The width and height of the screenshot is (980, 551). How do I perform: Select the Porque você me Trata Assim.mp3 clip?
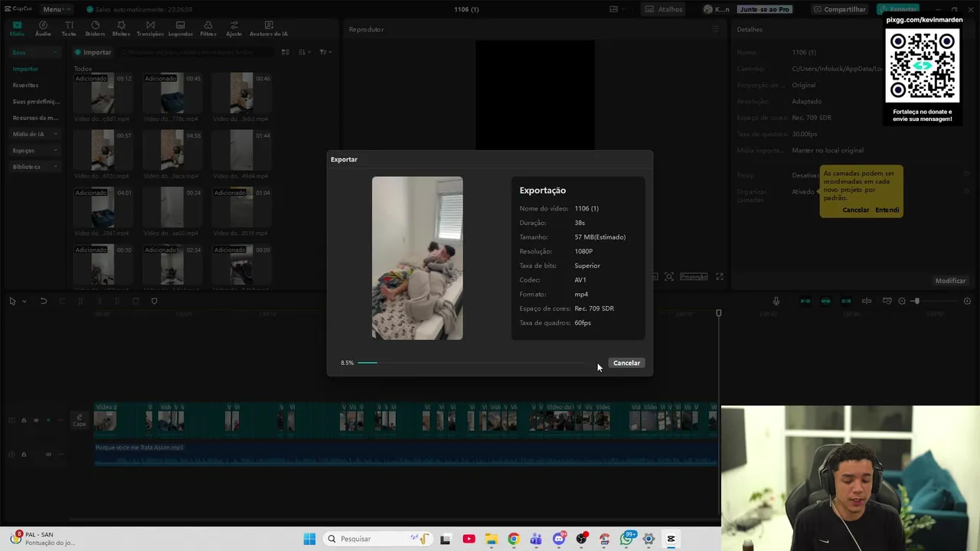(x=406, y=453)
